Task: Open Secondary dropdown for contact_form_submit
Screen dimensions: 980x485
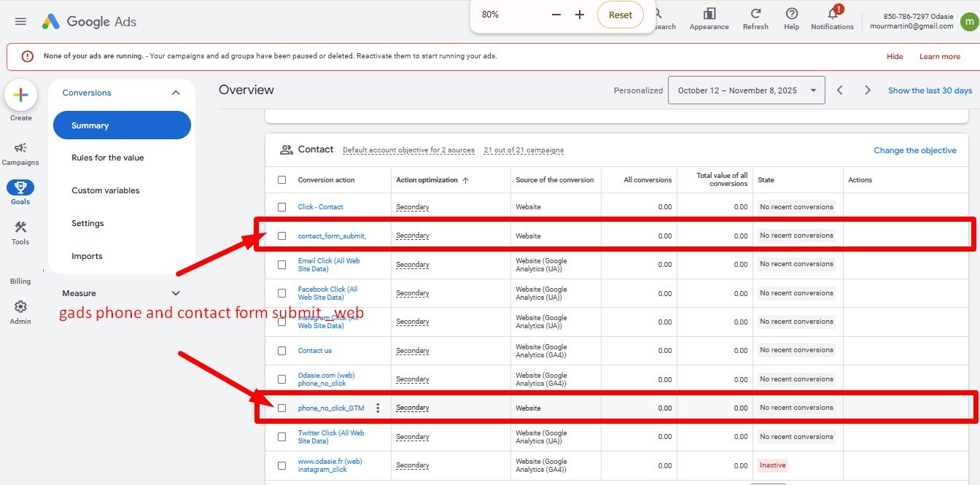Action: [x=413, y=236]
